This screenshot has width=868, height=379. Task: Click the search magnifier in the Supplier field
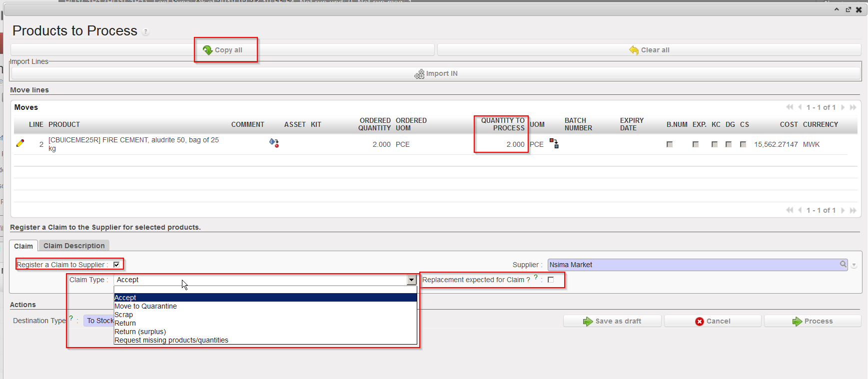(843, 264)
